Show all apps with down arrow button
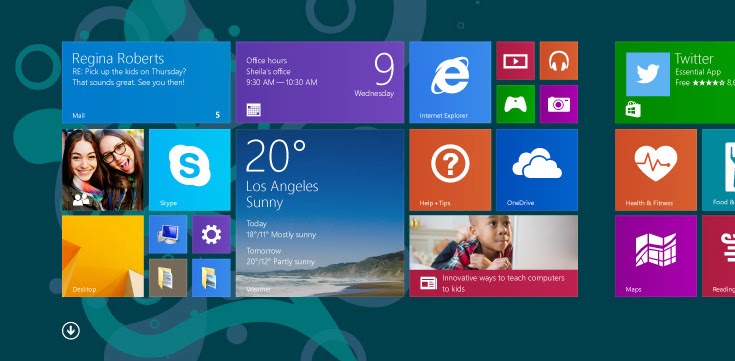 tap(71, 331)
